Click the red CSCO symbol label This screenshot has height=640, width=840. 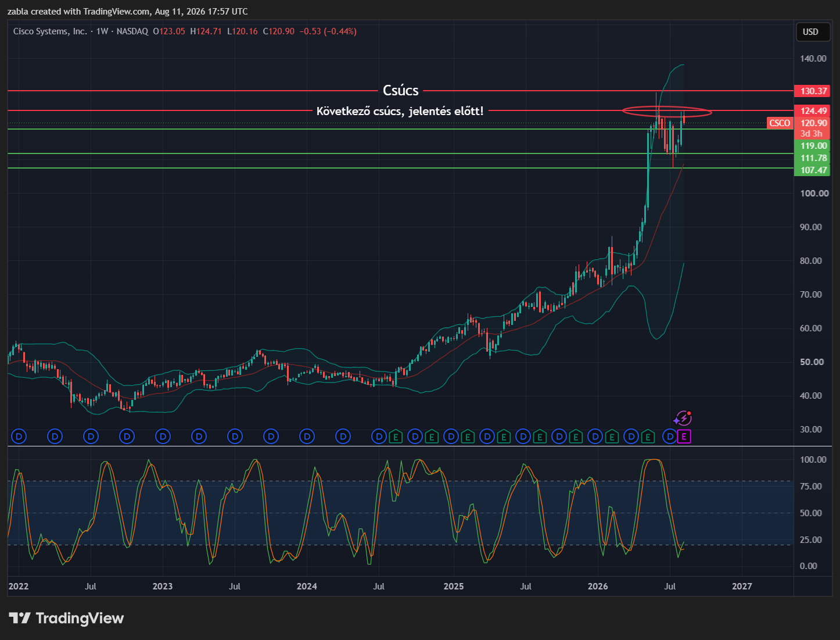coord(780,123)
